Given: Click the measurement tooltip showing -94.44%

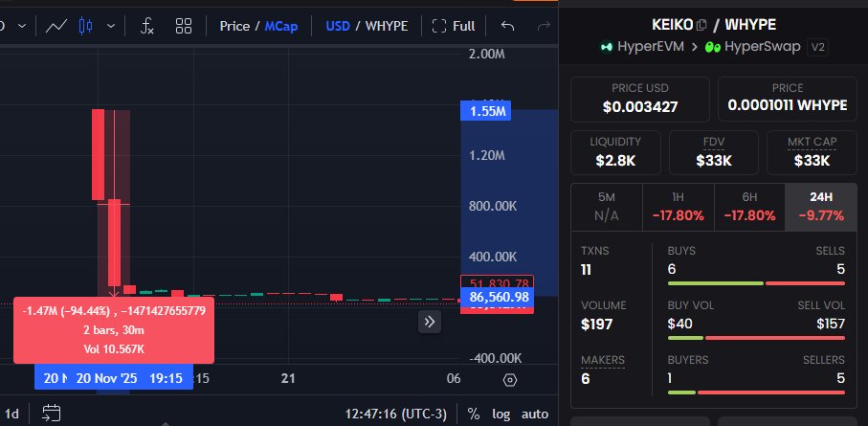Looking at the screenshot, I should pos(114,330).
